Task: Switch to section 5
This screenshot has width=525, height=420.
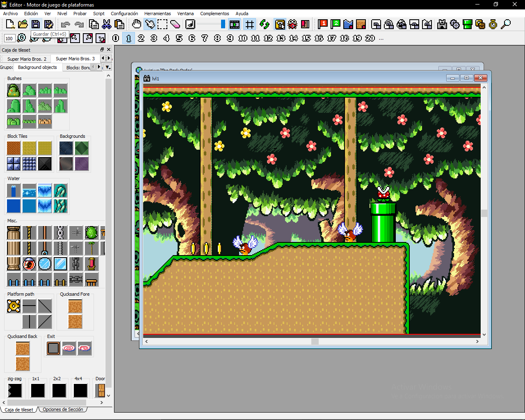Action: pos(179,38)
